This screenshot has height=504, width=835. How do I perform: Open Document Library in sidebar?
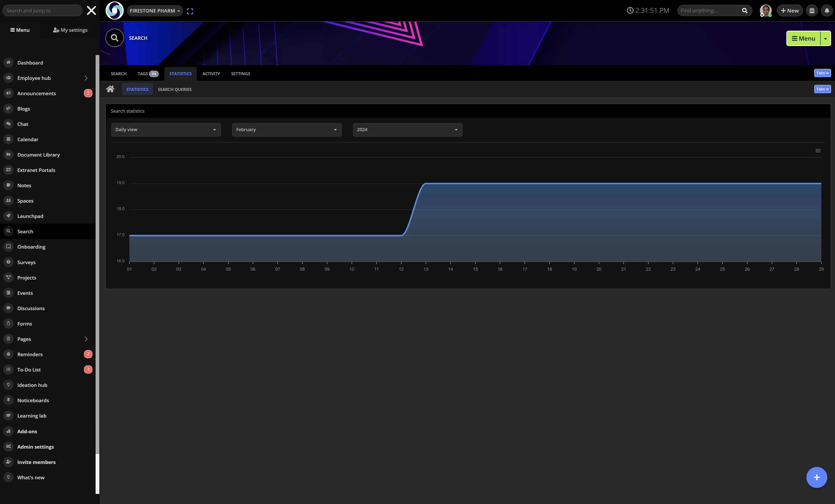[38, 155]
